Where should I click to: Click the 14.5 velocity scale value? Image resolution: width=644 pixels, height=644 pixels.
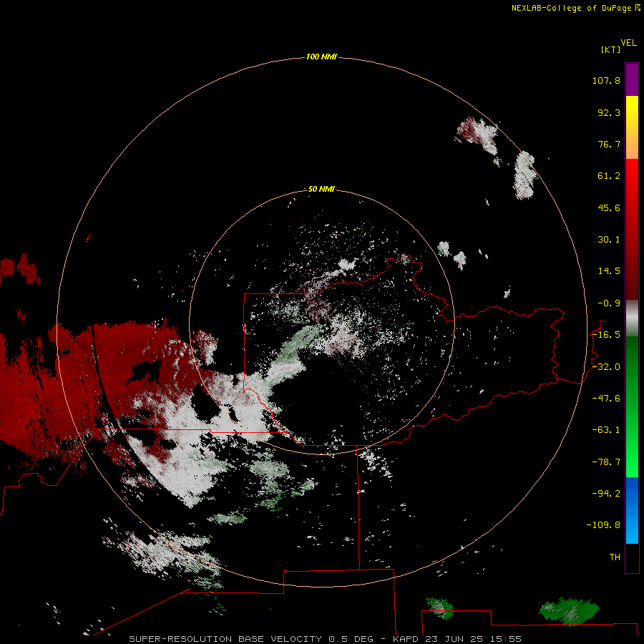point(609,271)
